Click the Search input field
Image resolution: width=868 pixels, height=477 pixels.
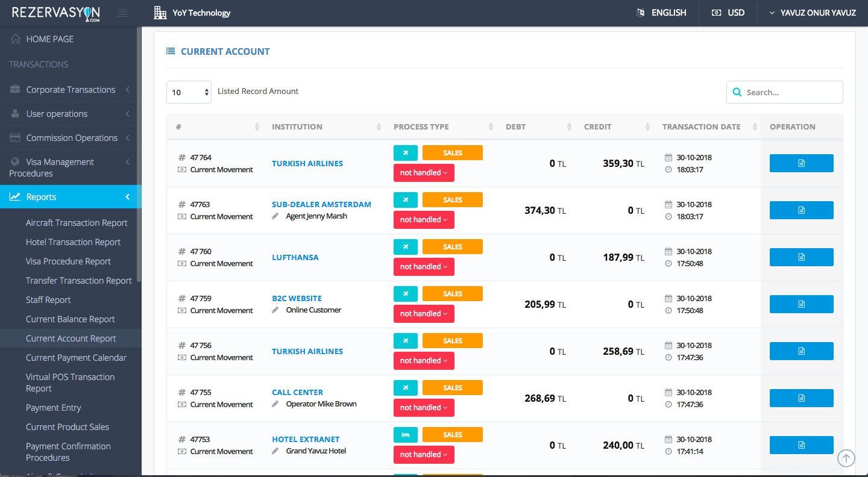pos(785,92)
